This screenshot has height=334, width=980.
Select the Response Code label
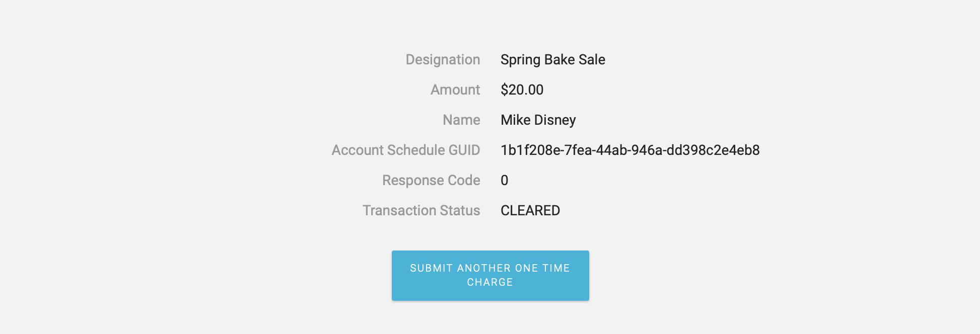[431, 180]
